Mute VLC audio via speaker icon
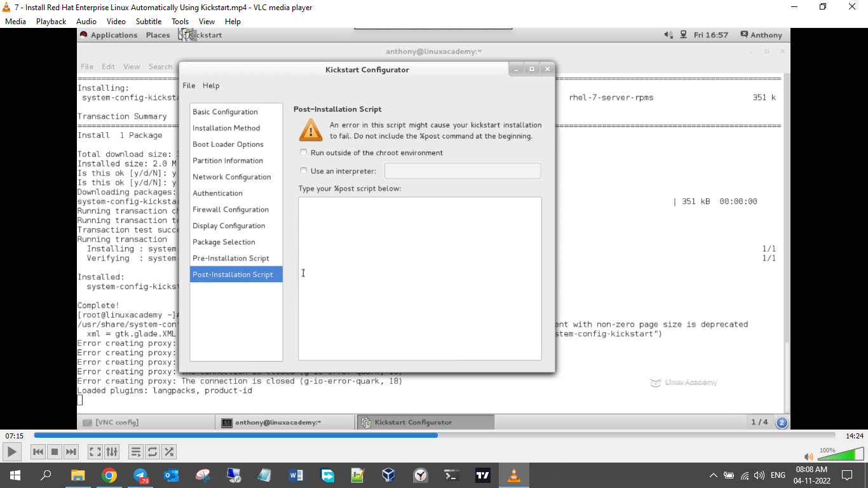Image resolution: width=868 pixels, height=488 pixels. tap(808, 456)
